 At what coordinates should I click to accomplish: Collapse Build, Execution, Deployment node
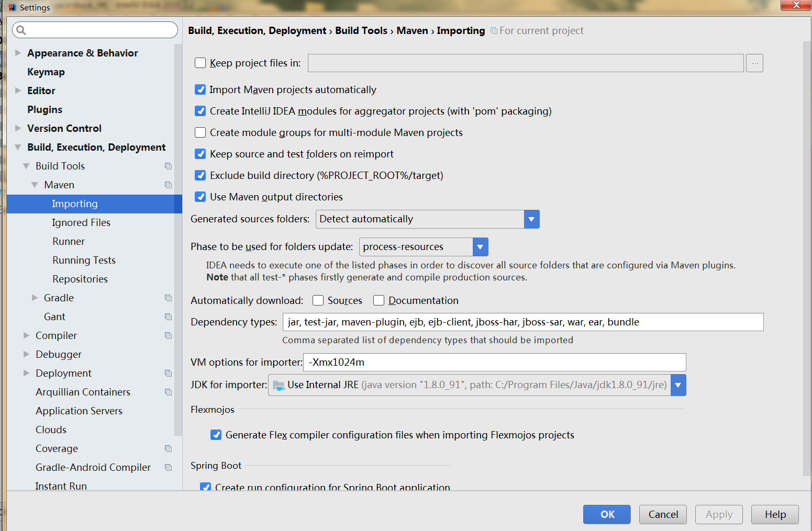18,147
